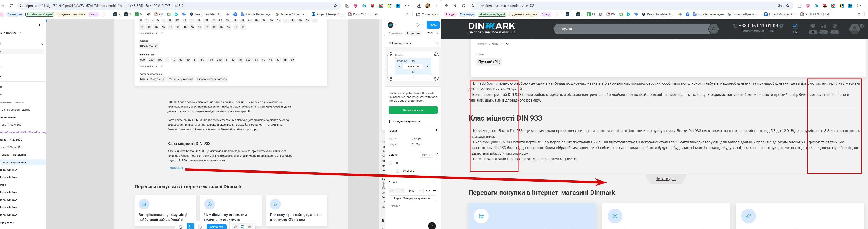This screenshot has height=229, width=868.
Task: Open the Figma zoom 73% dropdown
Action: coord(433,34)
